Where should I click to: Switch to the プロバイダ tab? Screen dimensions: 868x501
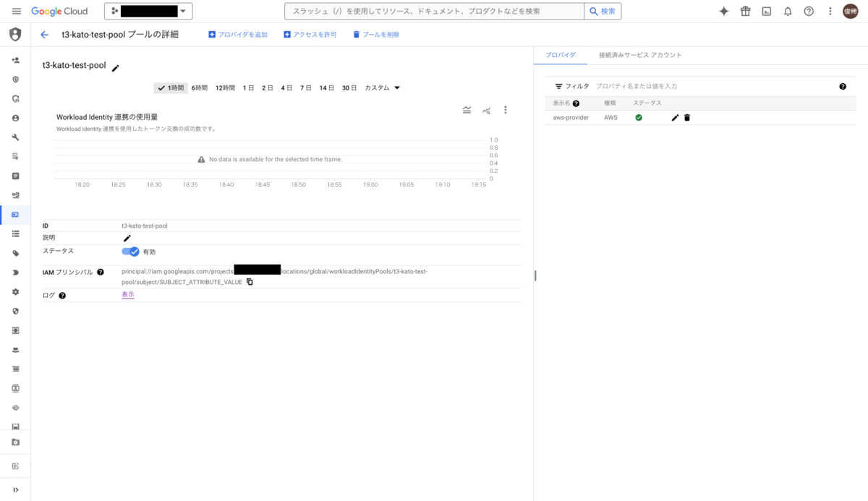[x=560, y=55]
